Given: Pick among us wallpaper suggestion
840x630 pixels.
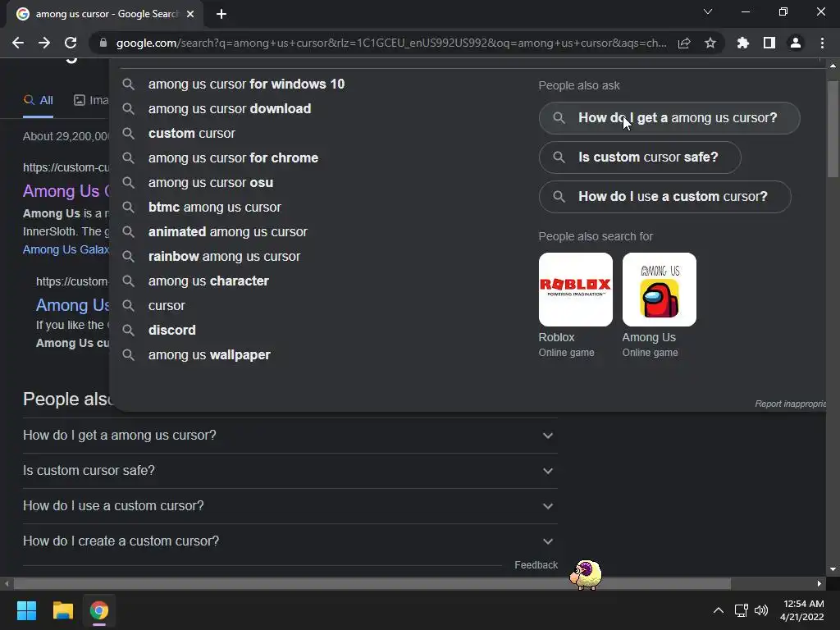Looking at the screenshot, I should click(209, 355).
